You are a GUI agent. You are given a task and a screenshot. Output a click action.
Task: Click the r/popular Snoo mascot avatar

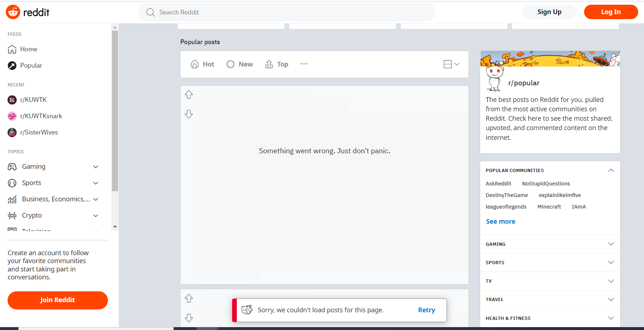pos(495,78)
